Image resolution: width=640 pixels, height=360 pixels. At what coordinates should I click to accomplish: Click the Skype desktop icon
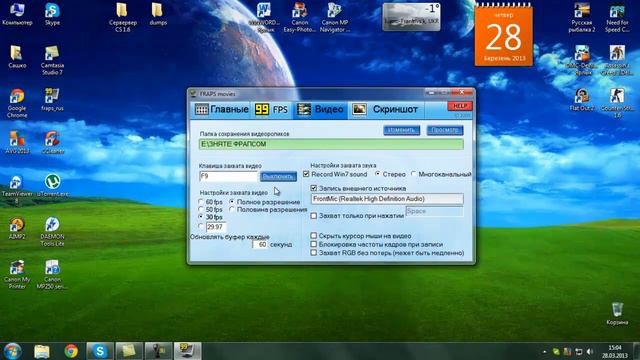point(52,14)
